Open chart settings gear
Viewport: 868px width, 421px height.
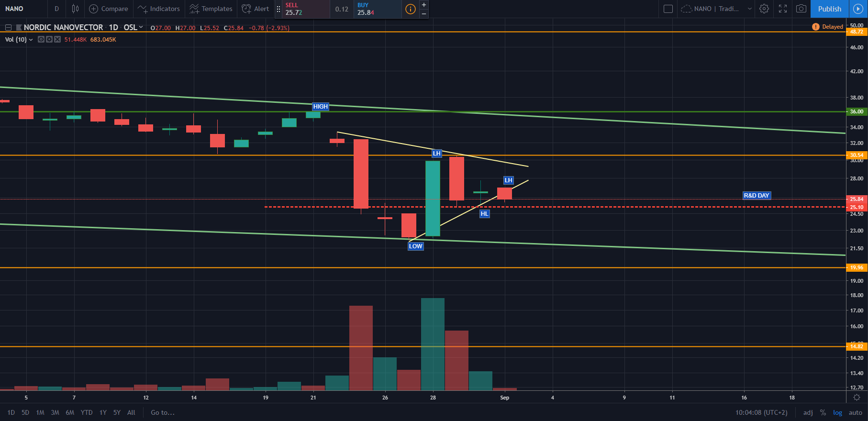click(764, 9)
